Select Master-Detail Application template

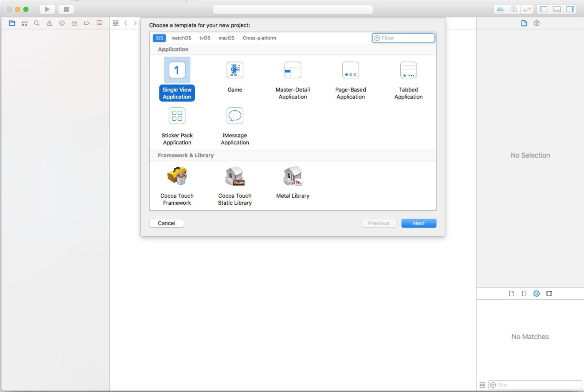[x=293, y=80]
